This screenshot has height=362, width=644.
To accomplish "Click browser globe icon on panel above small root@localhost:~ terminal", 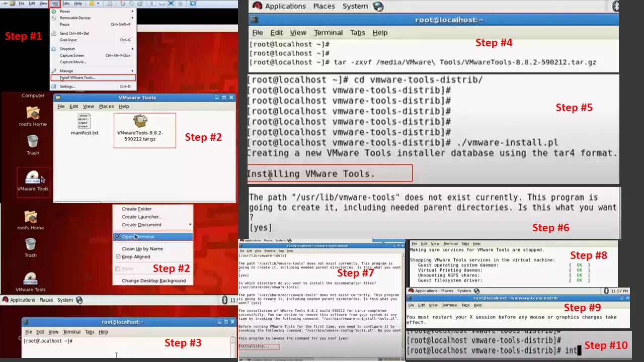I will pos(79,300).
